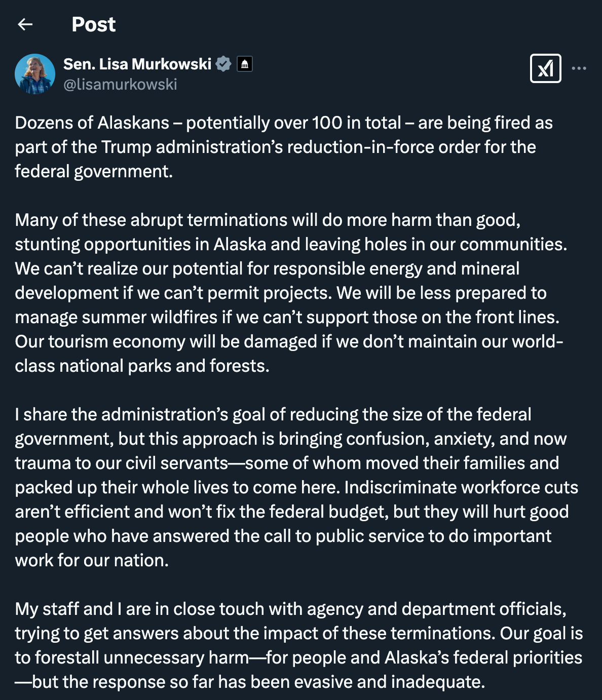
Task: Click the line starting "Our tourism economy"
Action: pos(289,342)
